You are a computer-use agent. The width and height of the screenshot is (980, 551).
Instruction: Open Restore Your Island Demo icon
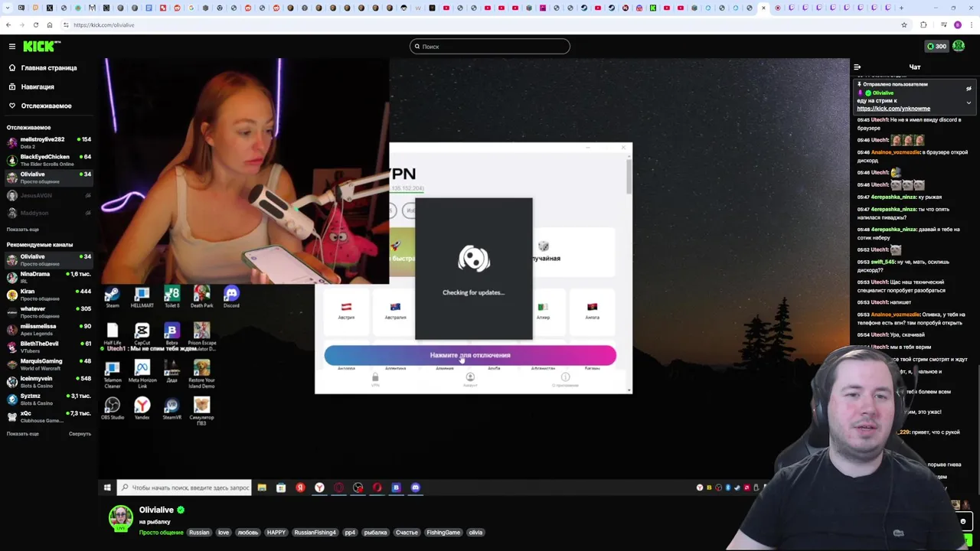[201, 373]
